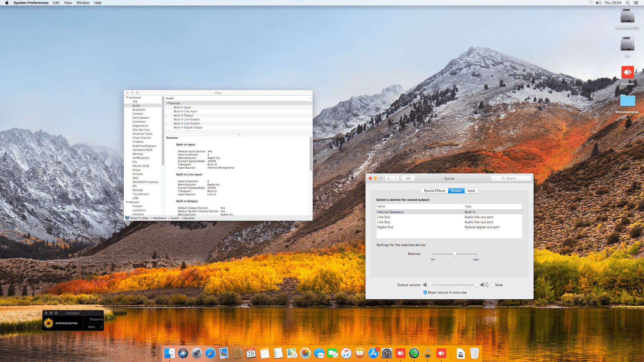Viewport: 644px width, 362px height.
Task: Open Notification Center icon in menu bar
Action: pos(636,3)
